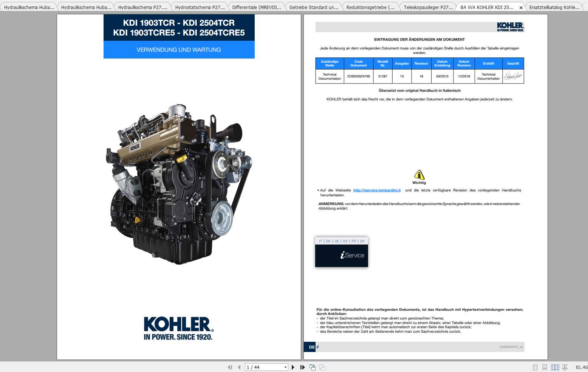Open the page number dropdown
The height and width of the screenshot is (372, 588).
(x=285, y=367)
